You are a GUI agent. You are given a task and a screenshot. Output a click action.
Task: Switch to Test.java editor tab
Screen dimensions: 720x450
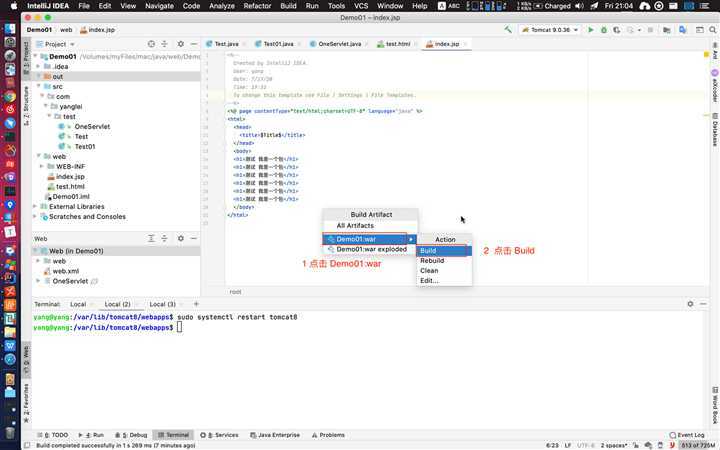[226, 44]
